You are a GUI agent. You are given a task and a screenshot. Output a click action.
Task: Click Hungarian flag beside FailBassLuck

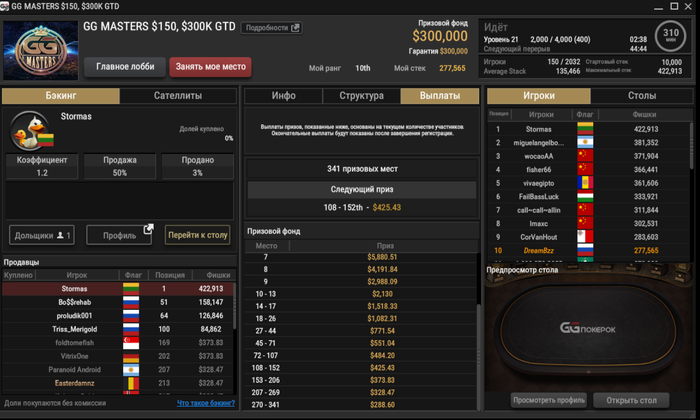[x=585, y=196]
